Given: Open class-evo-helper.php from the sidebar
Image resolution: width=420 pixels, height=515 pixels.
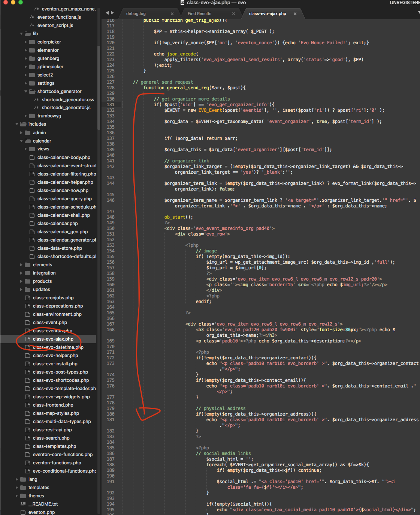Looking at the screenshot, I should [55, 356].
